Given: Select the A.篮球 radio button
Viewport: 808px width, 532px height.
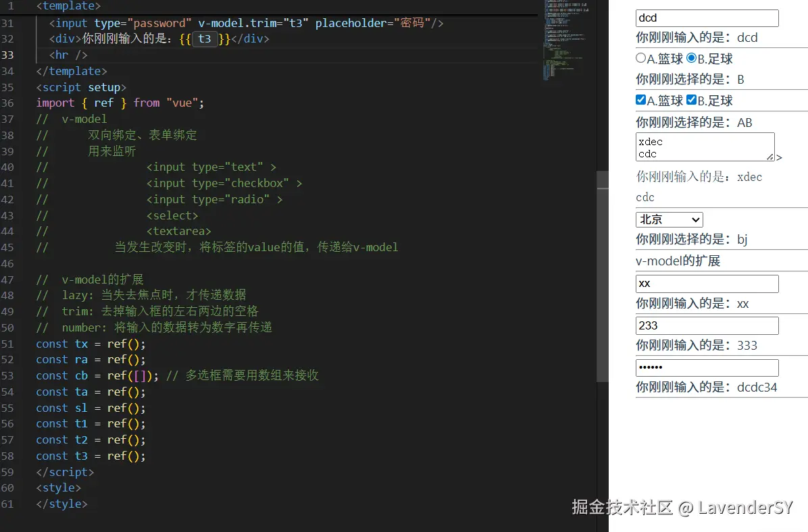Looking at the screenshot, I should (x=641, y=59).
